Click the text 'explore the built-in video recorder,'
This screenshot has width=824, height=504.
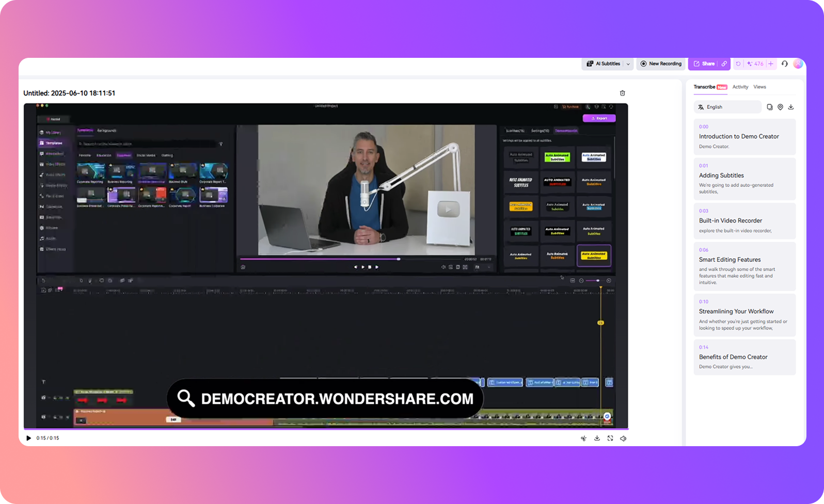735,231
